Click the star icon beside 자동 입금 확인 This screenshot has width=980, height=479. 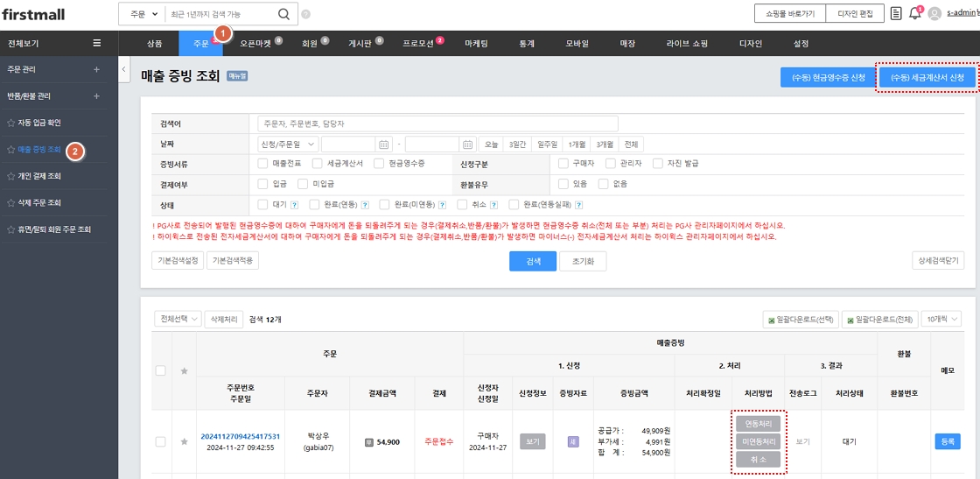(x=10, y=123)
